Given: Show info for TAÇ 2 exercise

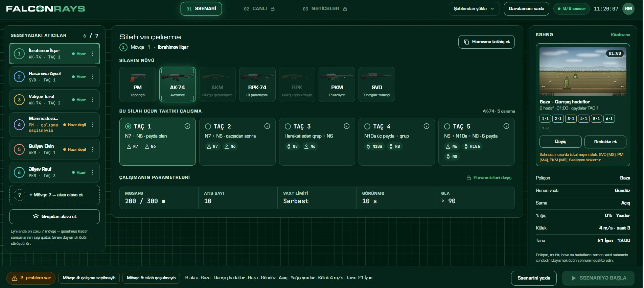Looking at the screenshot, I should click(x=267, y=126).
